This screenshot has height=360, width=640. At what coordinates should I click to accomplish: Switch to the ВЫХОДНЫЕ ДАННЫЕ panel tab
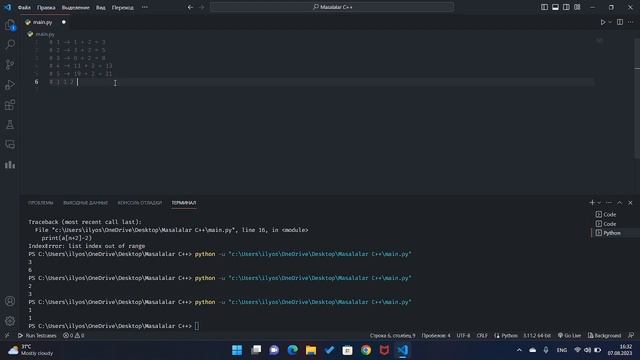click(85, 203)
